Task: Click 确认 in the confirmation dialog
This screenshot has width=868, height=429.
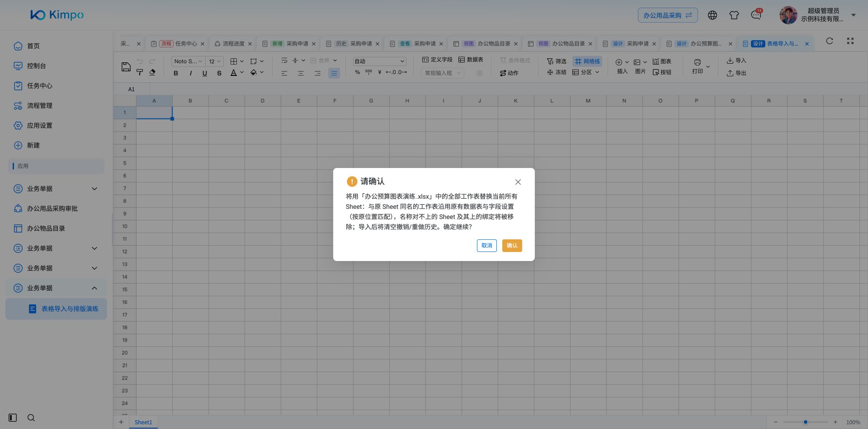Action: coord(512,246)
